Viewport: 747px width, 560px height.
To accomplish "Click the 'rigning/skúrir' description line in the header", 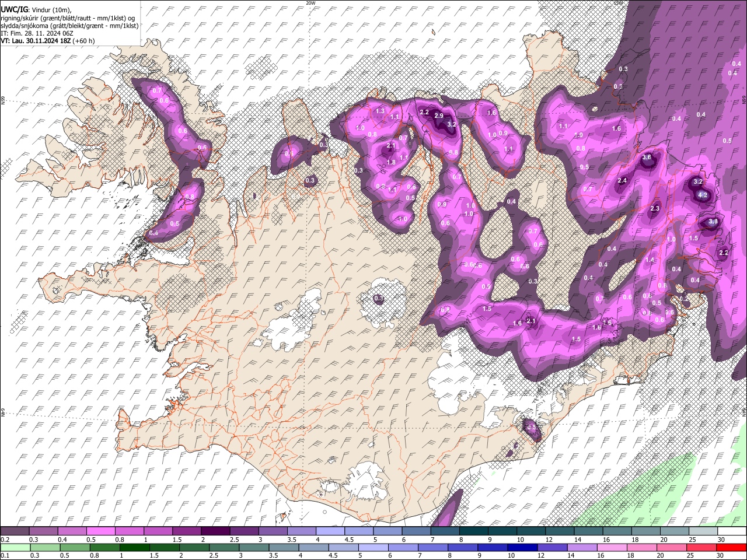I will pyautogui.click(x=68, y=18).
